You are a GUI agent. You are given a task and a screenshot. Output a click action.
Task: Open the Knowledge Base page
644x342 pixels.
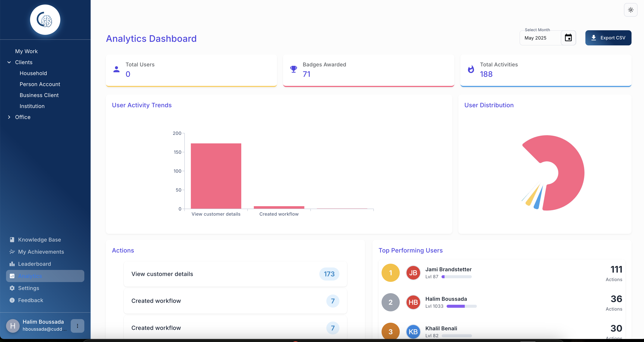tap(39, 240)
